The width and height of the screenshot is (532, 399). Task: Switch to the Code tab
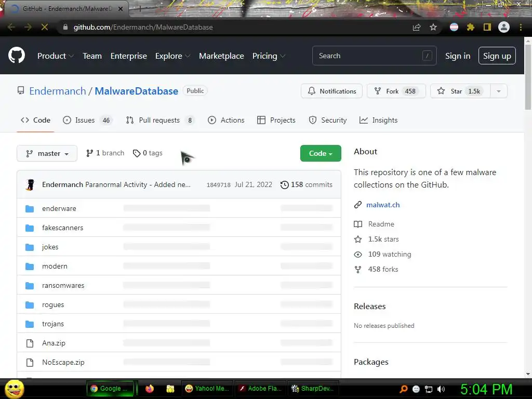(36, 120)
